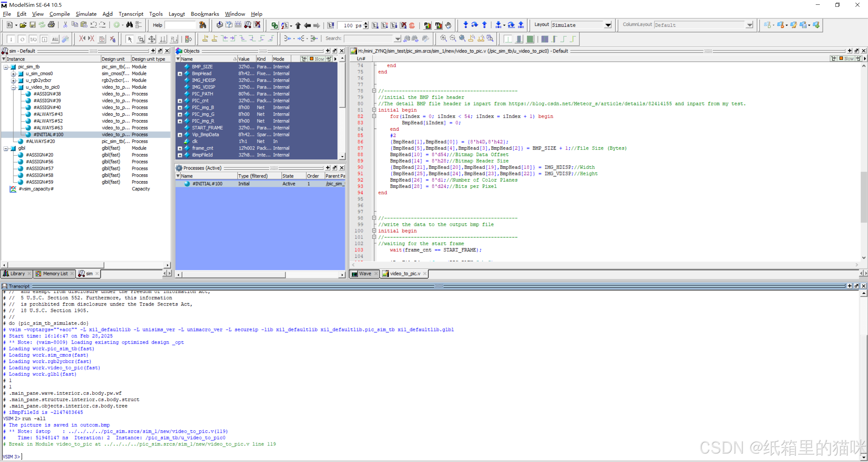Increase run length with stepper up arrow
Viewport: 868px width, 462px height.
tap(366, 23)
